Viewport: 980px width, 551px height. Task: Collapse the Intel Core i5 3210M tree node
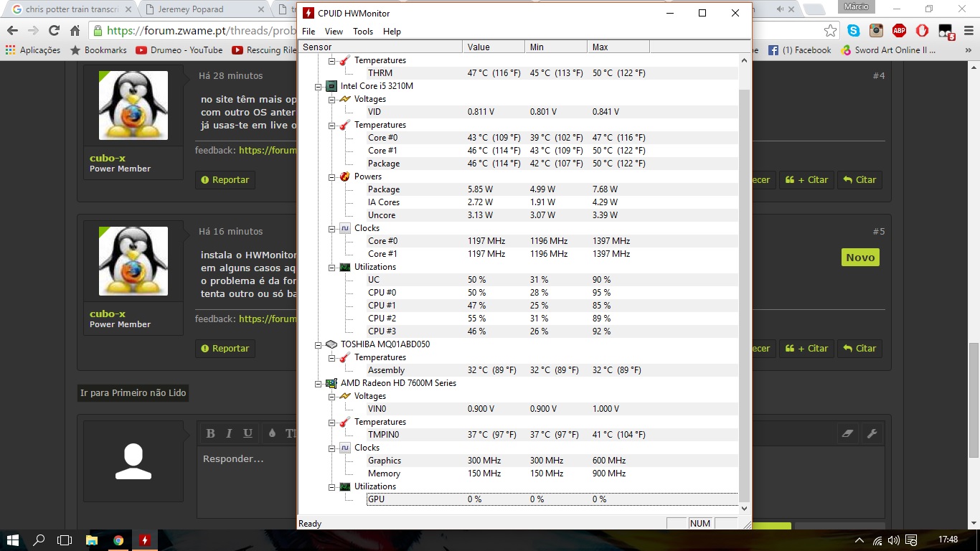click(319, 86)
